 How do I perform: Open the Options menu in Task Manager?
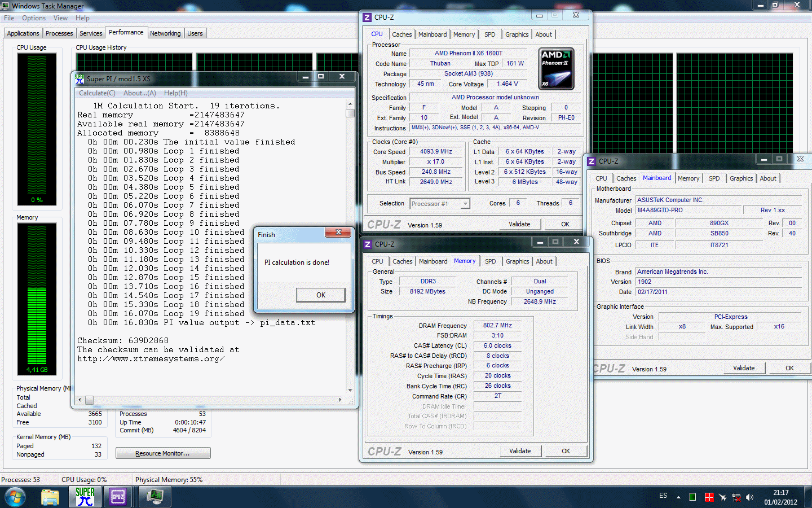tap(34, 18)
